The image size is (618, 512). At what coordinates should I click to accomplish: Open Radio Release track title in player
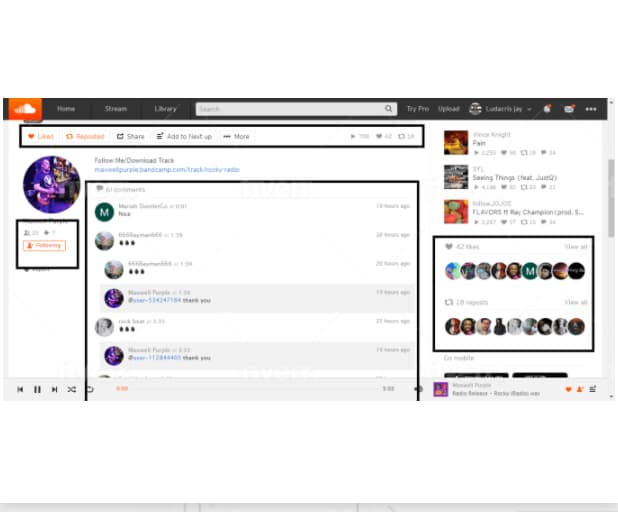[x=496, y=393]
